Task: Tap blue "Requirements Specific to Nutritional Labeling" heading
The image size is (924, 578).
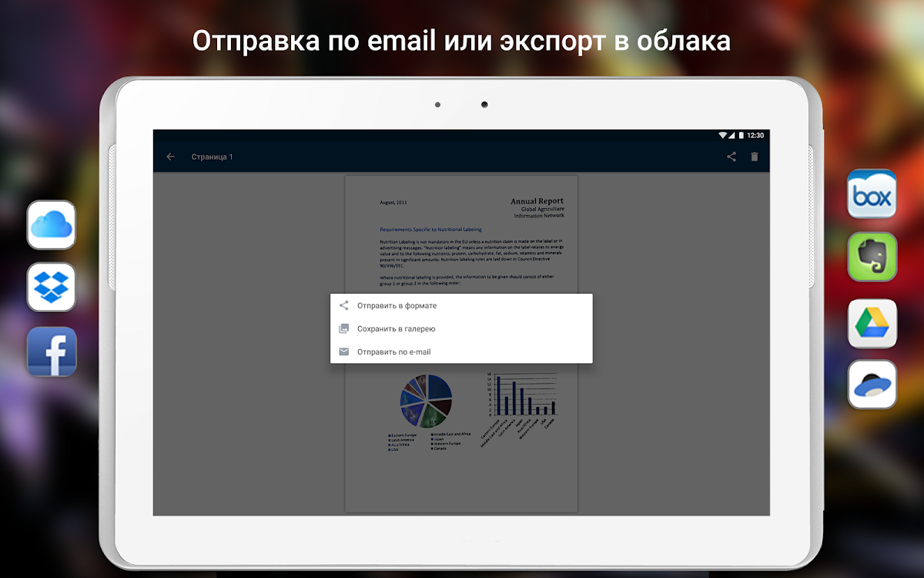Action: (430, 230)
